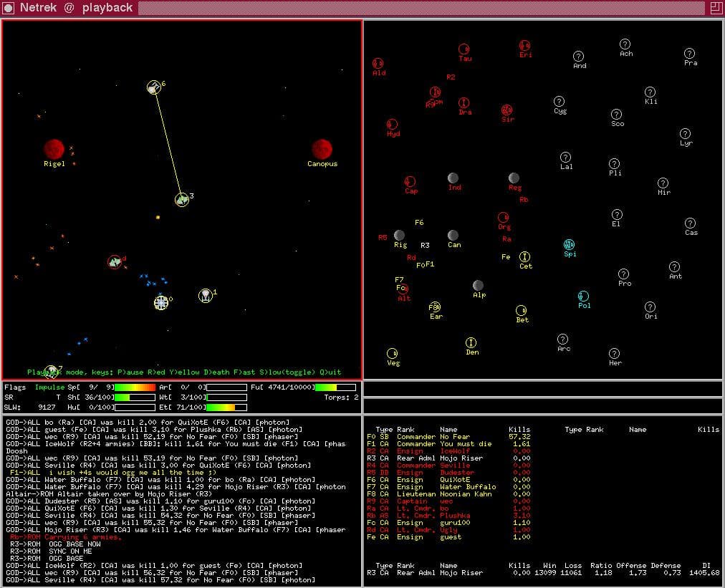Select Aldebaran planet icon on galaxy map

coord(378,63)
